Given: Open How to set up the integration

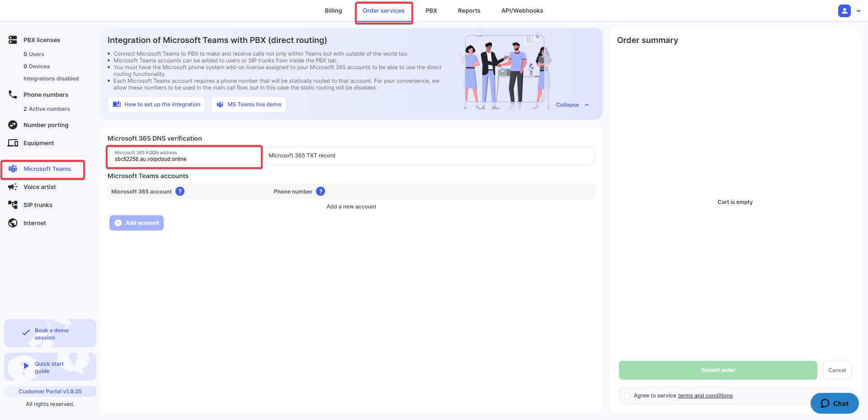Looking at the screenshot, I should (x=156, y=104).
